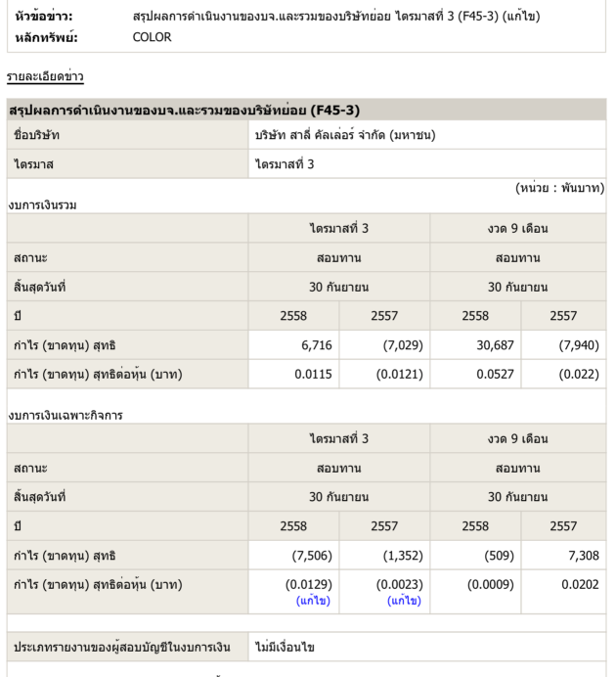Select the company name บริษัท สาลี่ คัลเล่อร์
This screenshot has width=616, height=677.
coord(344,134)
